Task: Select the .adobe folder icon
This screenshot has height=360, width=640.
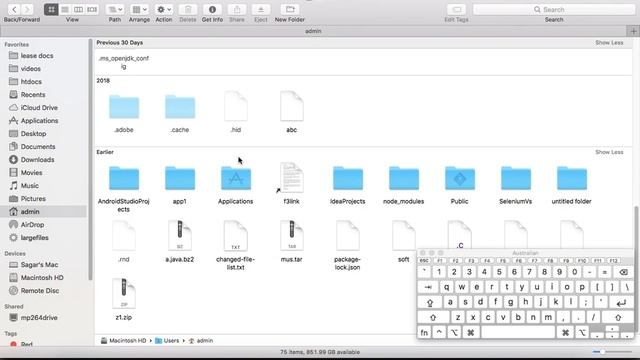Action: pos(124,107)
